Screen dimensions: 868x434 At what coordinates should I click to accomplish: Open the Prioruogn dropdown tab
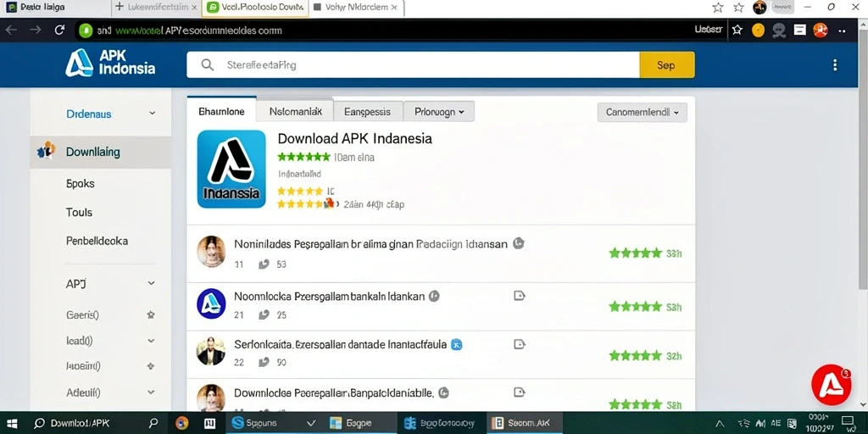(x=439, y=111)
